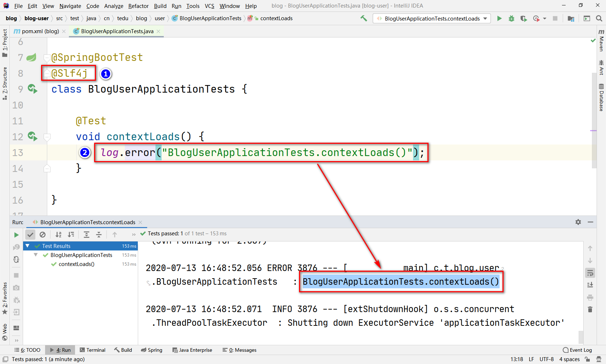Open Database side panel
The image size is (606, 364).
pos(601,98)
